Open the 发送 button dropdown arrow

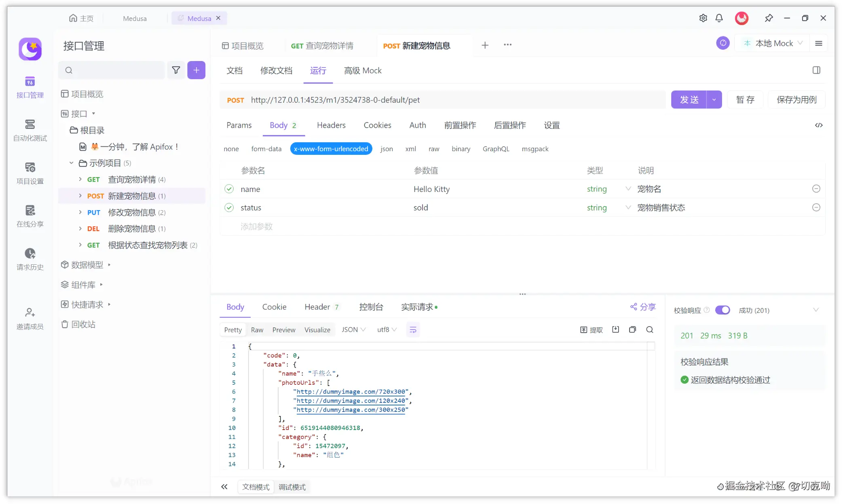click(x=714, y=100)
